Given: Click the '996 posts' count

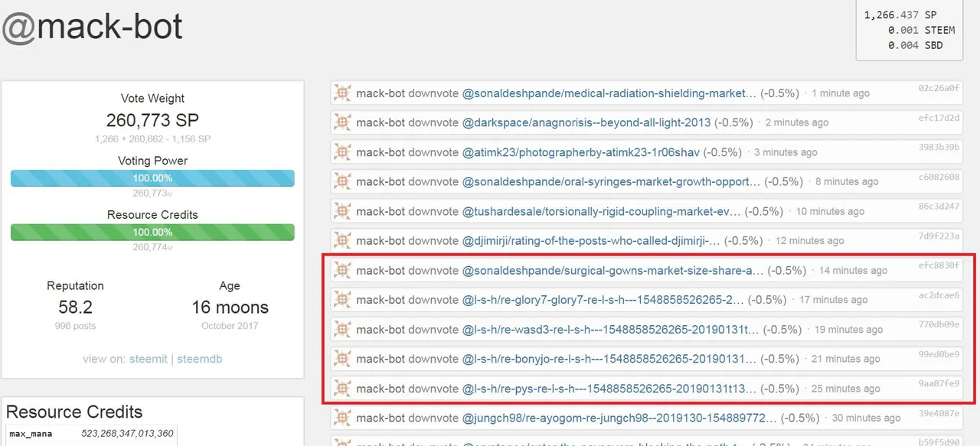Looking at the screenshot, I should point(75,326).
